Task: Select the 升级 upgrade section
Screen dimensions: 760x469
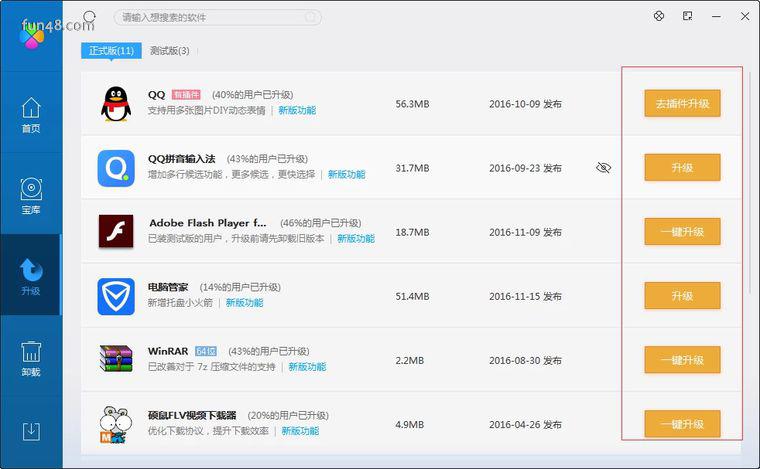Action: (31, 277)
